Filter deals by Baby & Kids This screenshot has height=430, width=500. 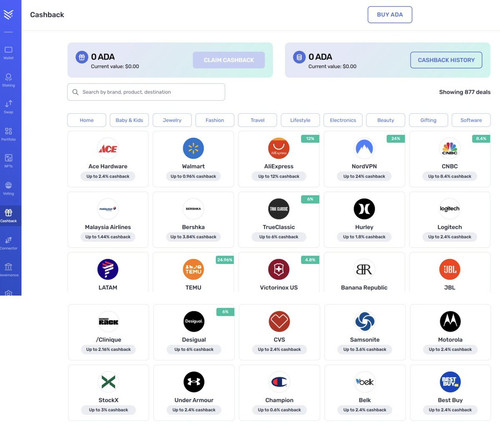[129, 120]
